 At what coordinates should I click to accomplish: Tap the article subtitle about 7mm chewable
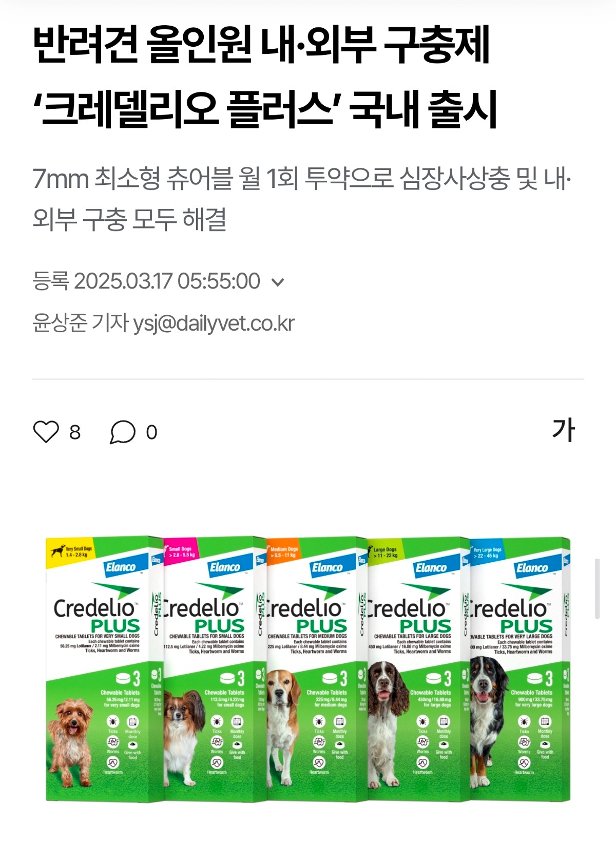[x=302, y=199]
